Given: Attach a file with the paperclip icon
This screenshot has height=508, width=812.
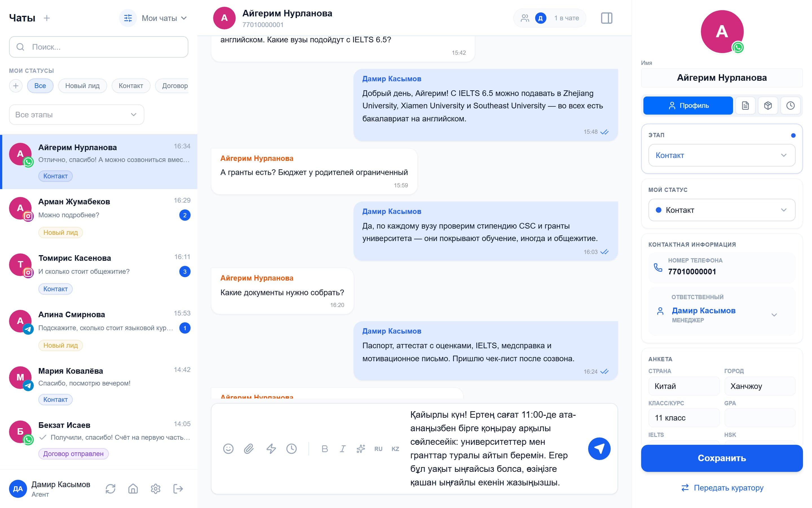Looking at the screenshot, I should (249, 448).
